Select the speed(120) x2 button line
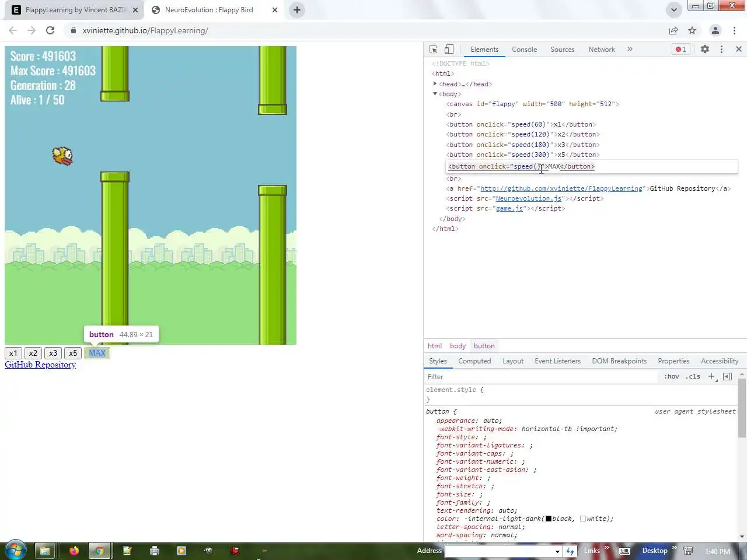747x560 pixels. pyautogui.click(x=523, y=134)
